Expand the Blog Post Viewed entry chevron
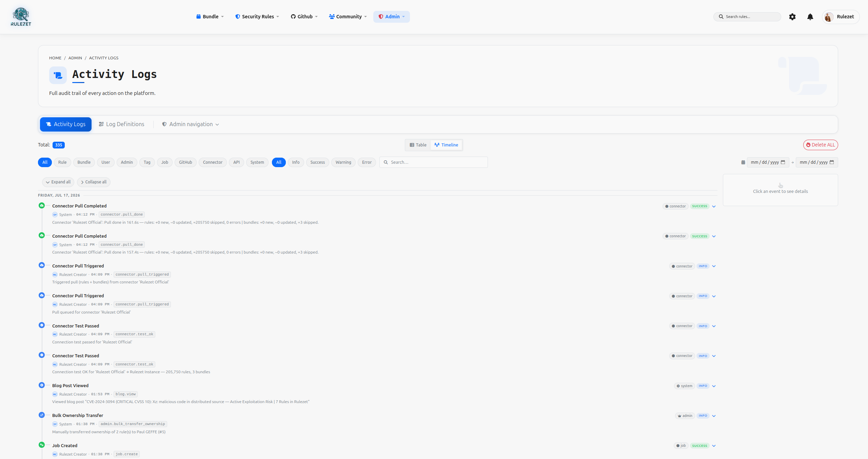This screenshot has height=459, width=868. tap(714, 386)
